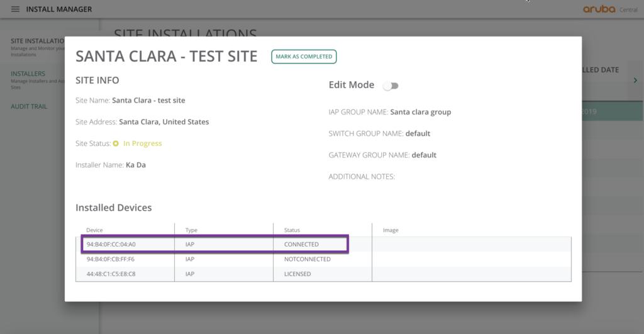The width and height of the screenshot is (644, 334).
Task: Sort by the Status column header
Action: tap(291, 230)
